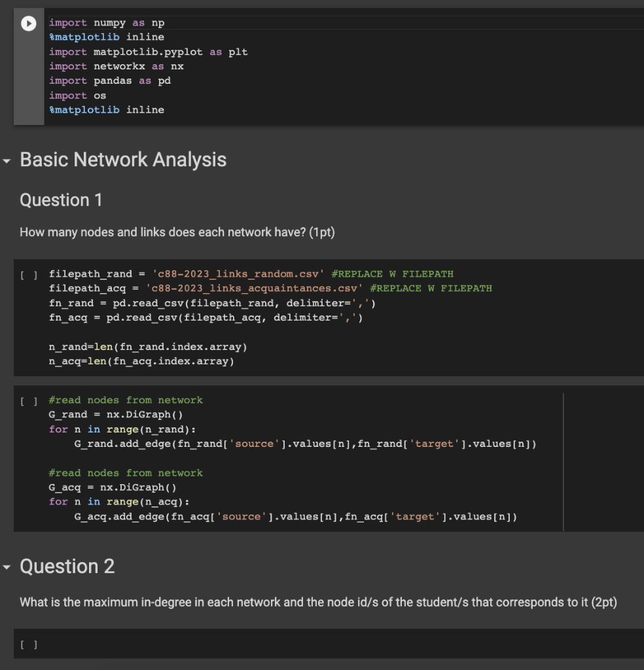644x670 pixels.
Task: Collapse the Question 2 section
Action: 8,567
